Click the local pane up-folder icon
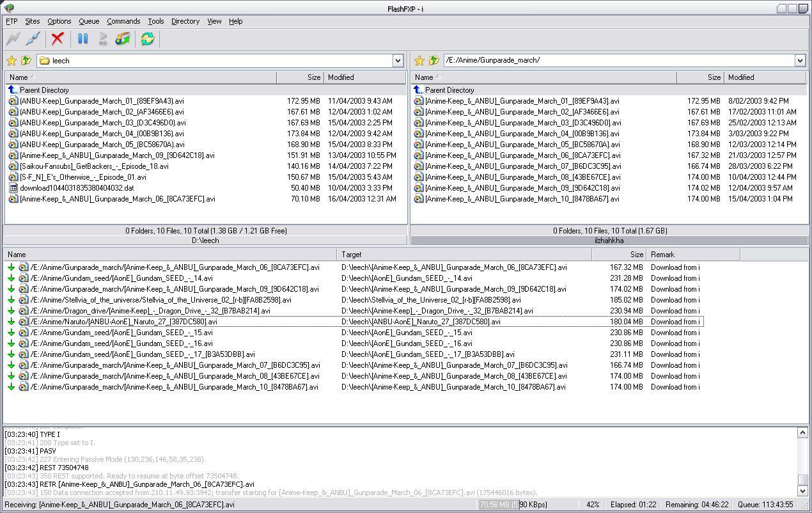Viewport: 812px width, 513px height. 26,61
